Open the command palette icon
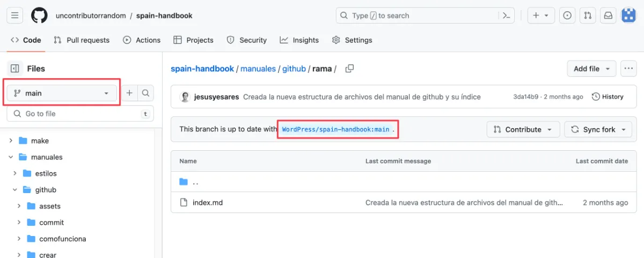The image size is (644, 258). [506, 16]
